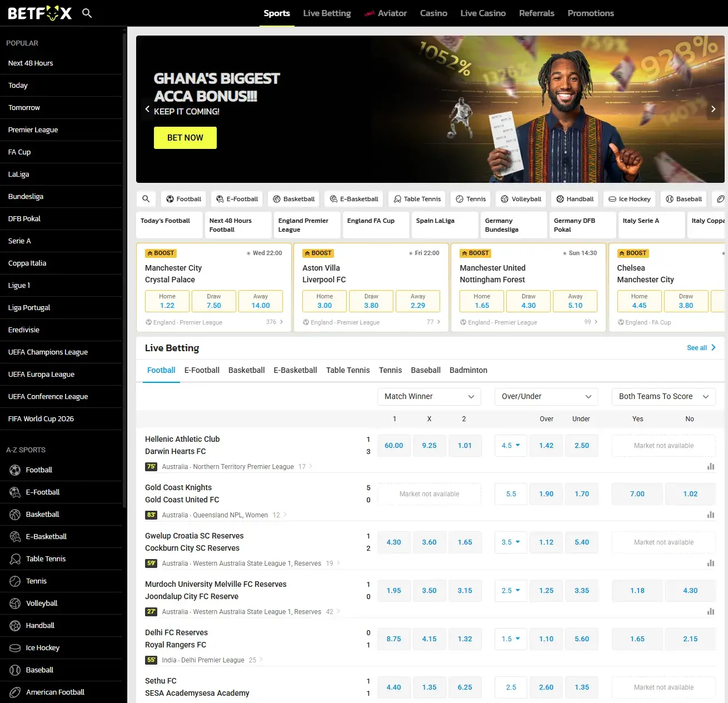Click the American Football icon in the sidebar
728x703 pixels.
coord(15,692)
